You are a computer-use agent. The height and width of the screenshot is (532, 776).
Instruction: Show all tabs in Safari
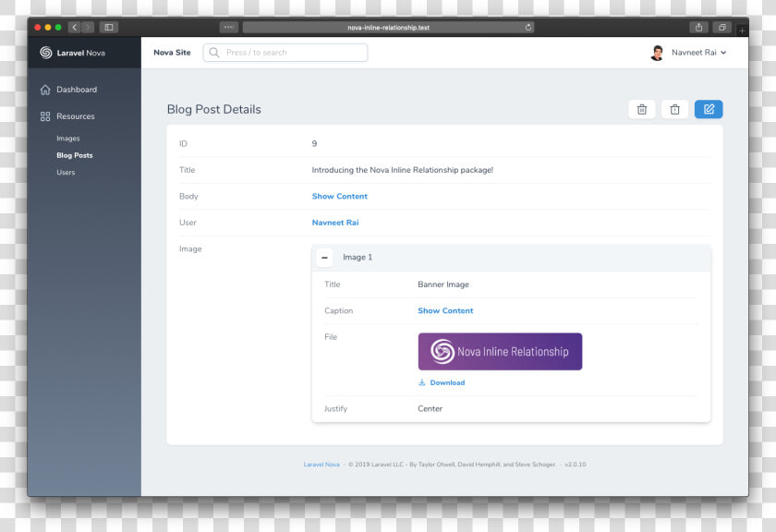coord(722,27)
